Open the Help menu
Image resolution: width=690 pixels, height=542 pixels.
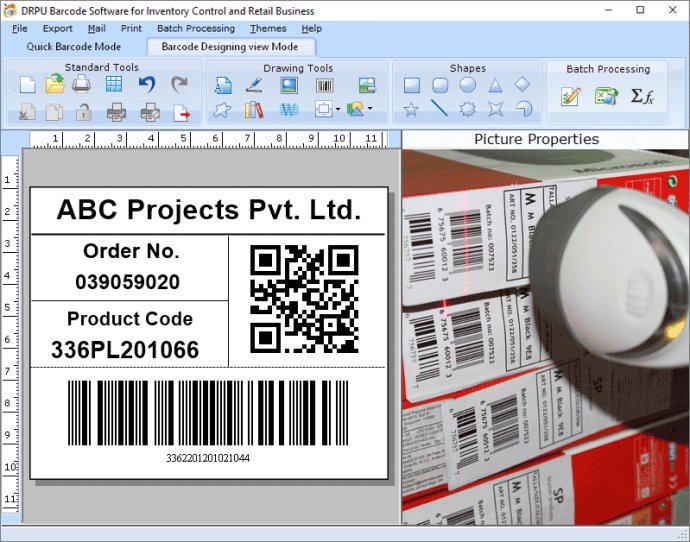(312, 29)
